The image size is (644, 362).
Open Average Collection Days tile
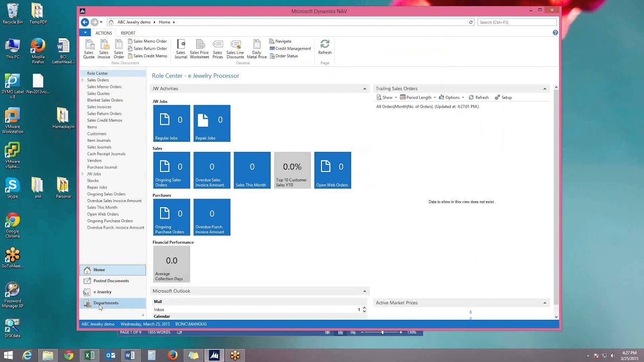pyautogui.click(x=172, y=264)
